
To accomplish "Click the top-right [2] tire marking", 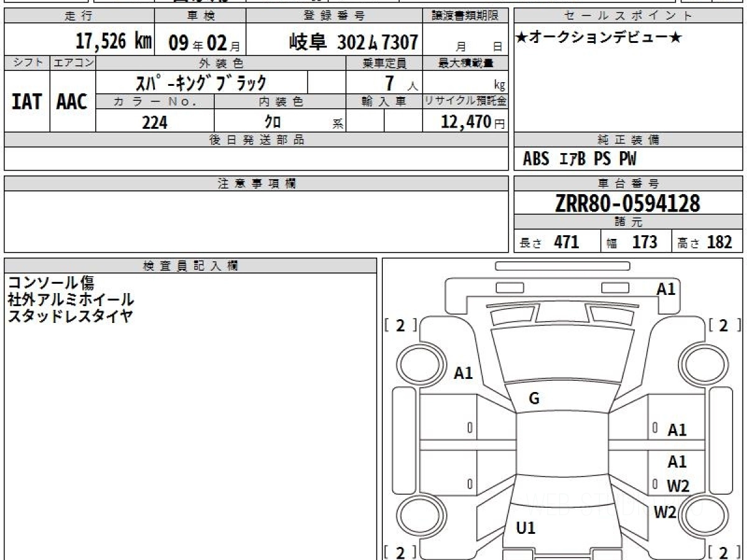I will tap(724, 325).
